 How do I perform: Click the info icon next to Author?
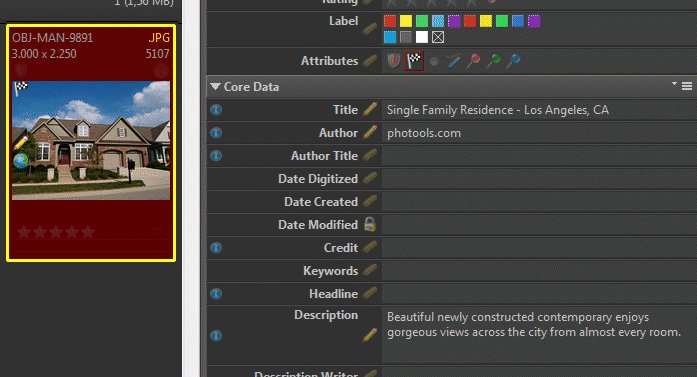coord(216,132)
